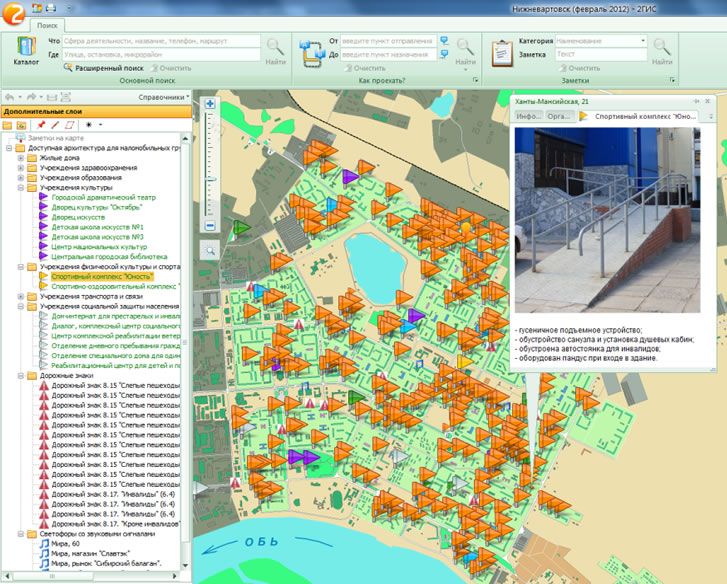Select Спортивный комплекс "Юность" in the tree
This screenshot has height=584, width=727.
pyautogui.click(x=102, y=277)
